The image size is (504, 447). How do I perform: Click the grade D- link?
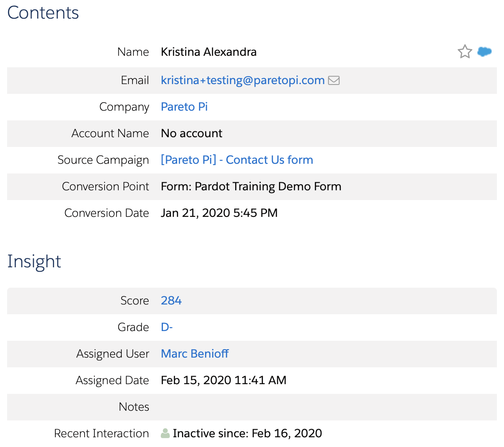[x=167, y=327]
